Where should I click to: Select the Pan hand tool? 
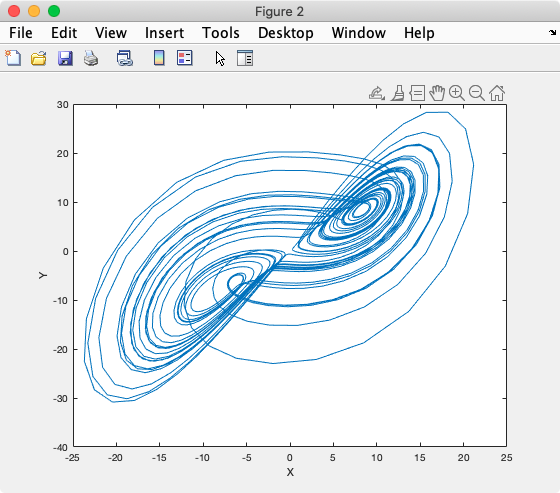click(x=437, y=93)
